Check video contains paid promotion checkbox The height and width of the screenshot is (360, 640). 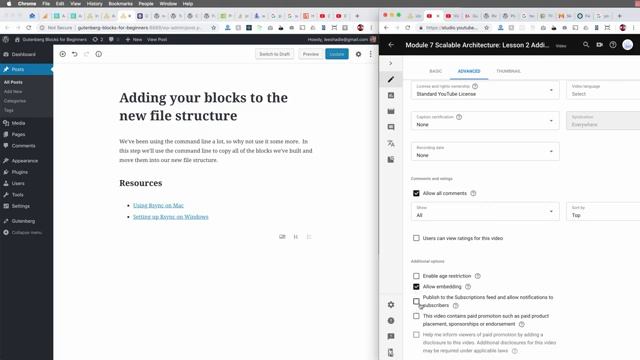pos(416,316)
